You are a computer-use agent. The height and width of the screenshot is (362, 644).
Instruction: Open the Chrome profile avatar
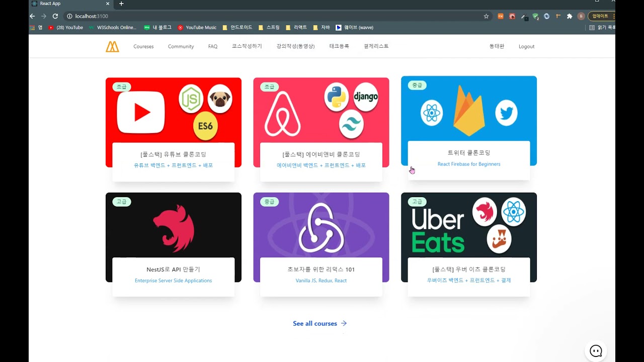coord(581,16)
